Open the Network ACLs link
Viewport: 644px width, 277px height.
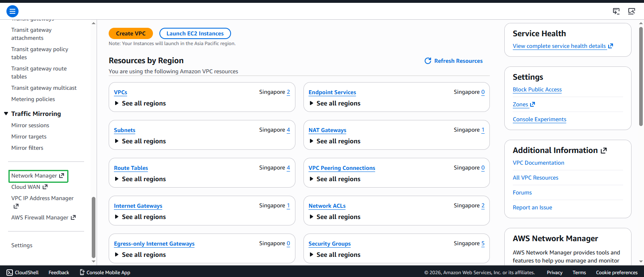click(327, 206)
